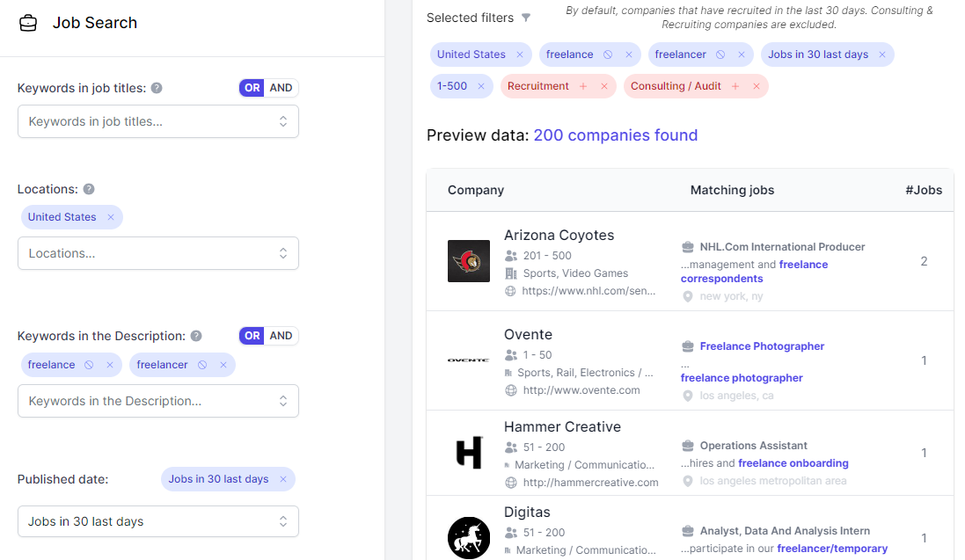Remove Recruitment excluded filter
The width and height of the screenshot is (965, 560).
tap(604, 86)
